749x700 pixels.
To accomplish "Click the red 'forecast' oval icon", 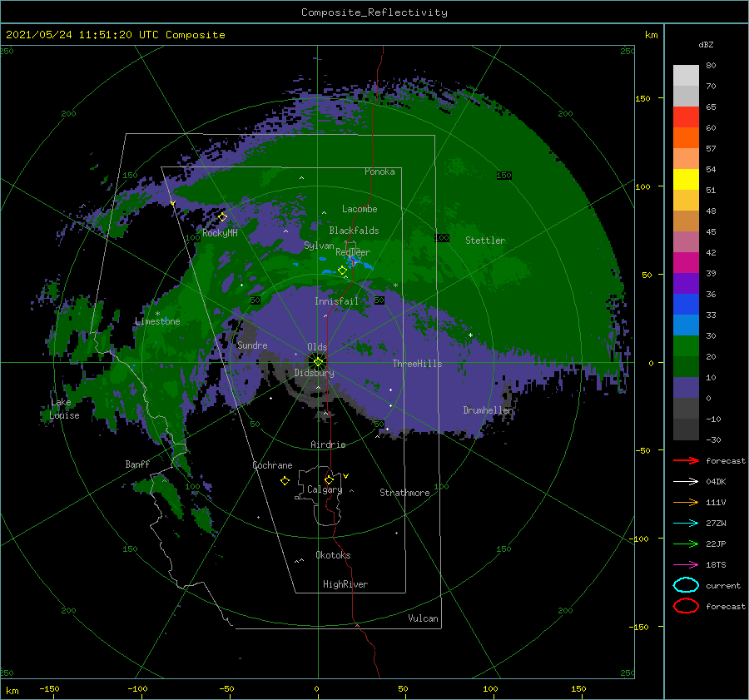I will (686, 606).
